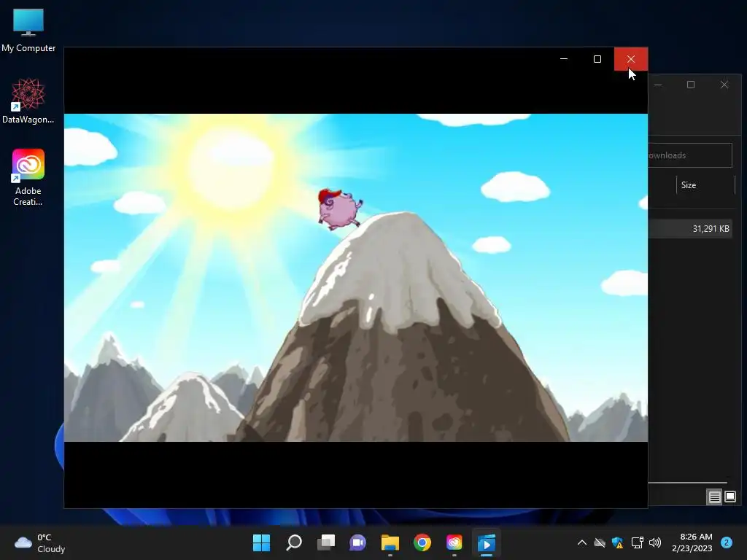
Task: Close the File Explorer window behind
Action: pos(724,85)
